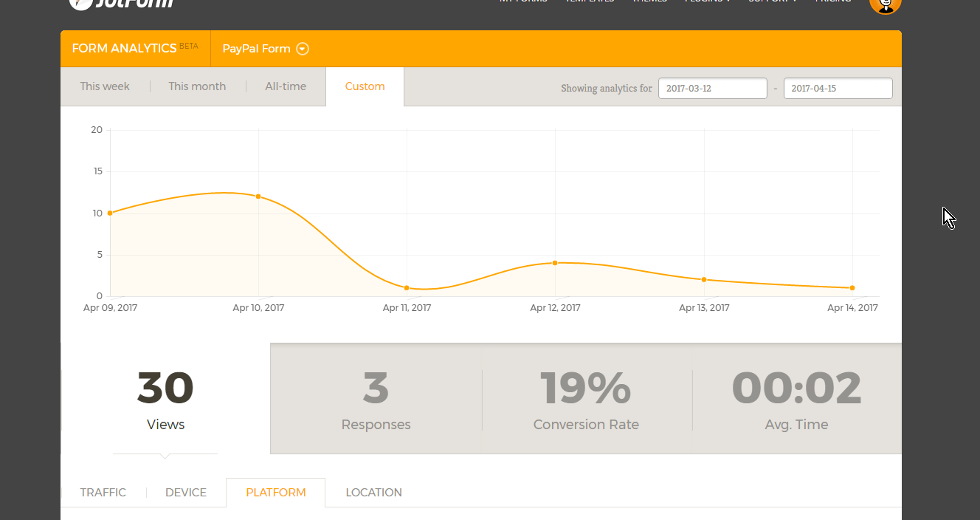Image resolution: width=980 pixels, height=520 pixels.
Task: Show the 3 Responses metric
Action: (376, 399)
